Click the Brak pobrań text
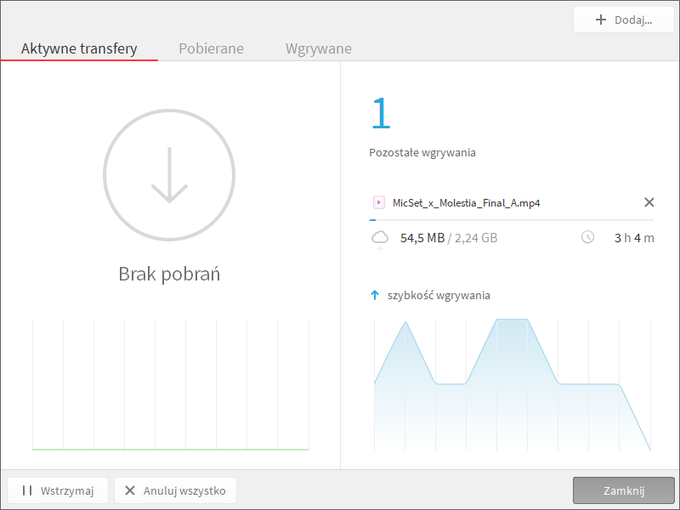This screenshot has width=680, height=510. [x=169, y=275]
